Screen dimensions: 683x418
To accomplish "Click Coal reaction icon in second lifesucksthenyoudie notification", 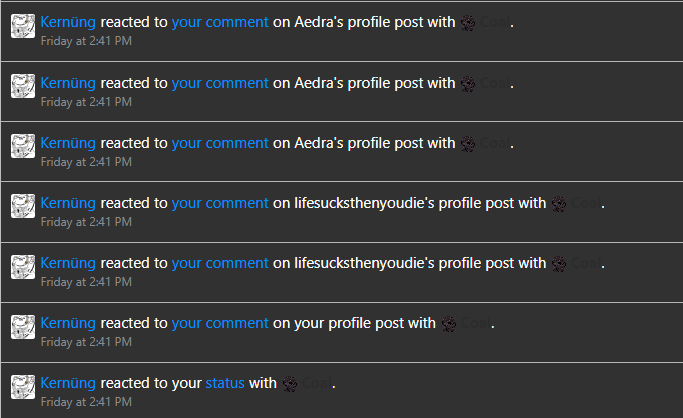I will [x=560, y=263].
